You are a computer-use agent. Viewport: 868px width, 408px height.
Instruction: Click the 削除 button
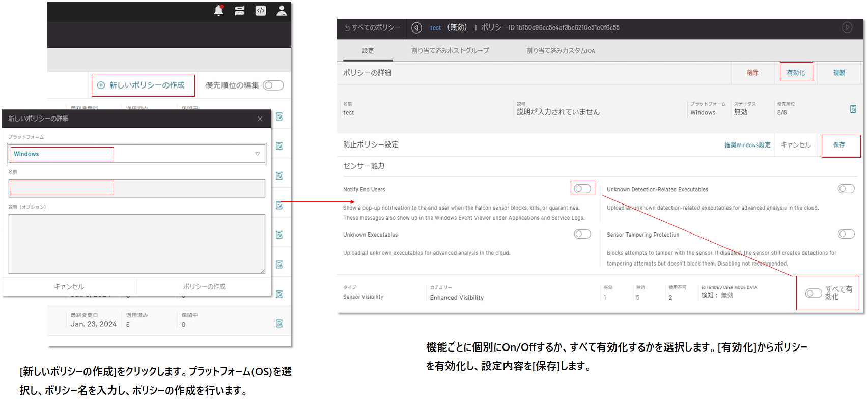point(752,73)
